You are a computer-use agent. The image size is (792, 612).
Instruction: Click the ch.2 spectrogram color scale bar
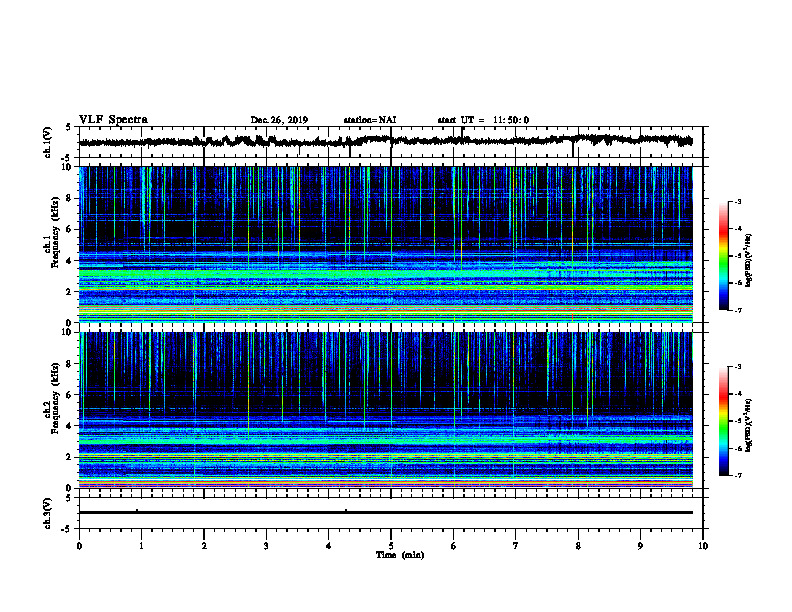[x=723, y=421]
